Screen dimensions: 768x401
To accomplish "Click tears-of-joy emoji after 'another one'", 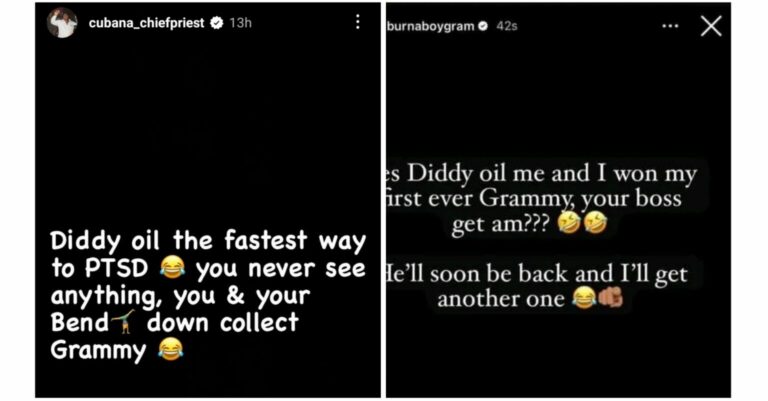I will point(584,298).
